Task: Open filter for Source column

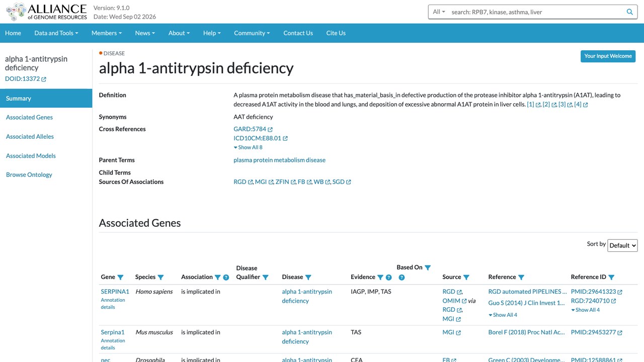Action: [466, 277]
